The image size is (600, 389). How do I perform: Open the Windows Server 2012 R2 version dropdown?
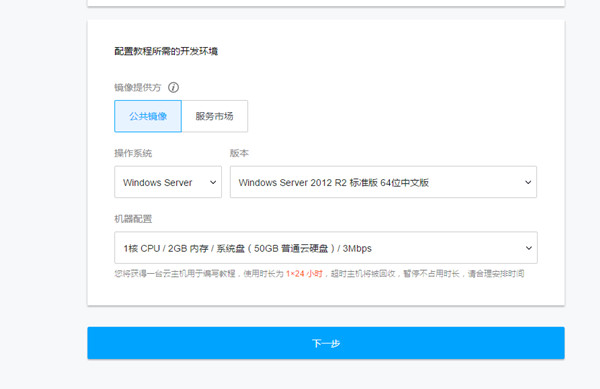point(383,182)
